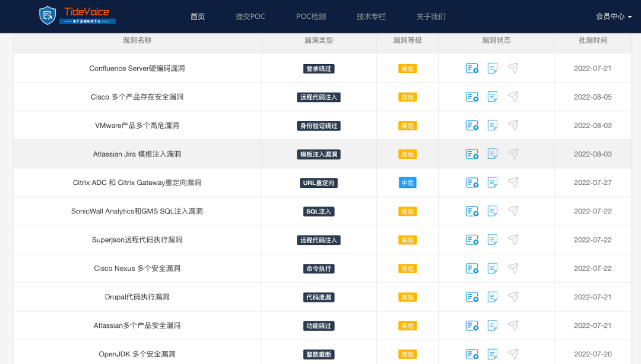
Task: Click paper-plane icon in Cisco 多个产品 row
Action: point(513,97)
